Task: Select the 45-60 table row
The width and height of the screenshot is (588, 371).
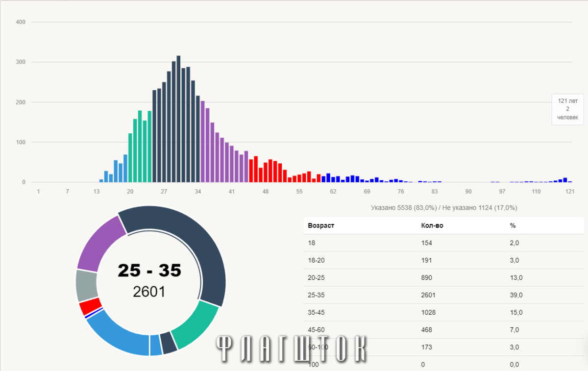Action: coord(444,330)
